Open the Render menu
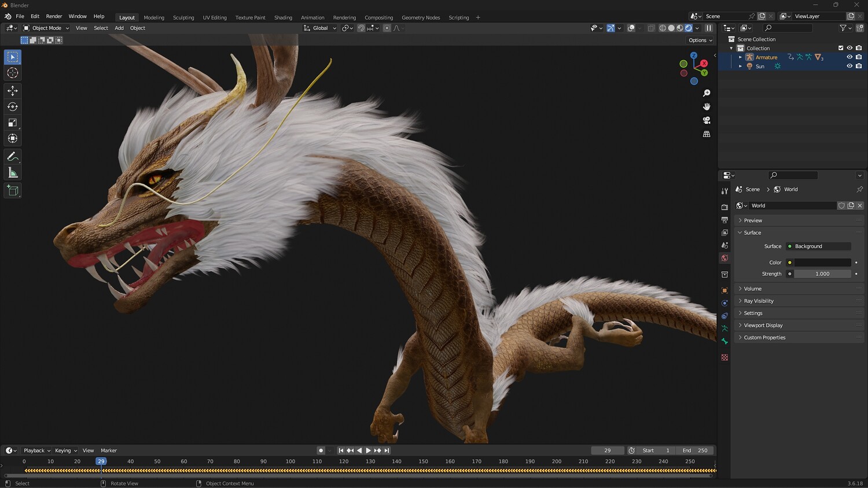 point(54,16)
